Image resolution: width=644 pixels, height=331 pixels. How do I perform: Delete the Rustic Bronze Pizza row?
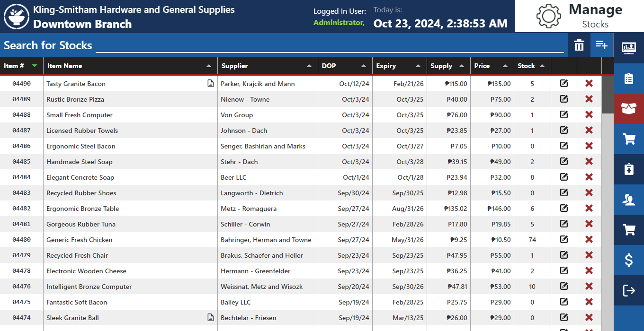pos(589,99)
